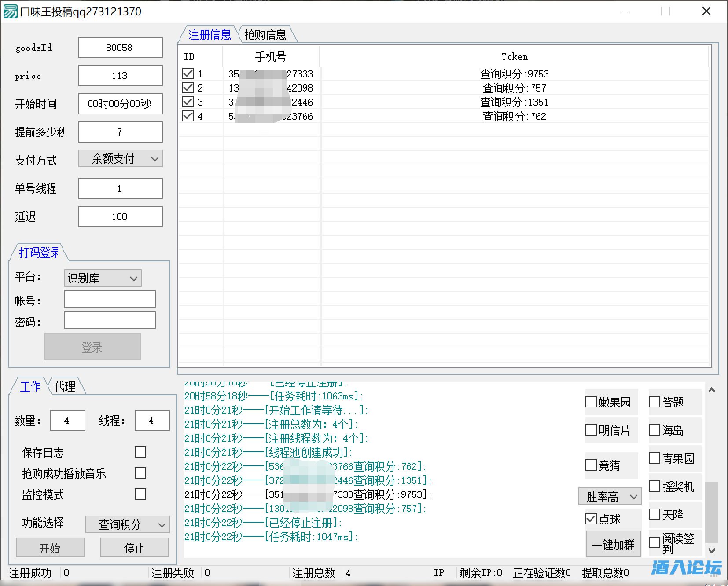Enable 抢购成功播放音乐 option
Viewport: 728px width, 586px height.
[x=140, y=473]
